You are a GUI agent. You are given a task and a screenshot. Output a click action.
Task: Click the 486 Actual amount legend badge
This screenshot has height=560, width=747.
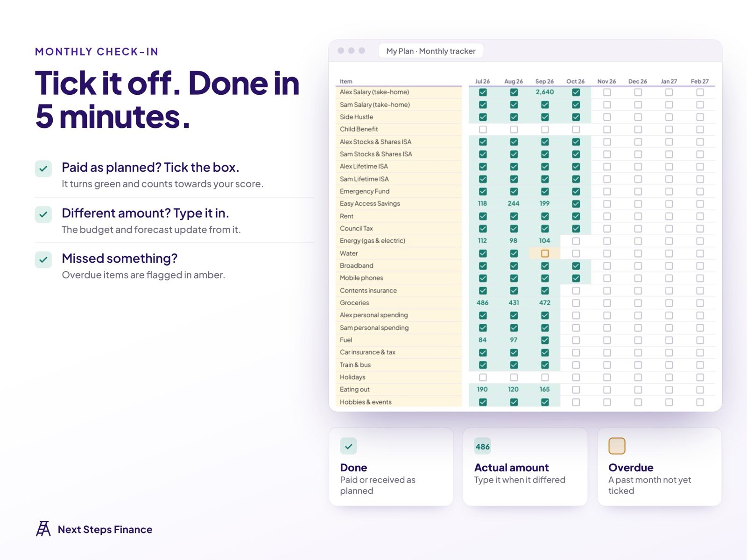pos(483,447)
